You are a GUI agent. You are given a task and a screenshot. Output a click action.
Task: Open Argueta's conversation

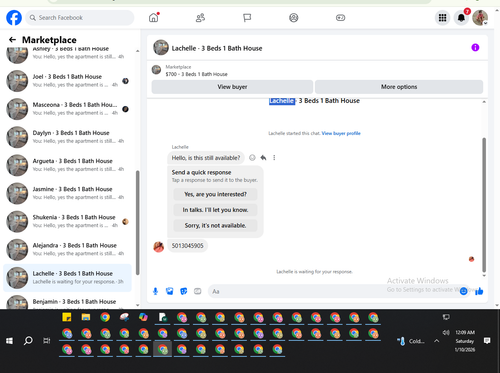point(67,165)
